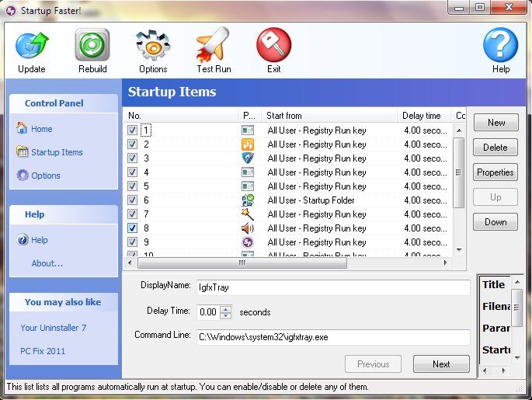Open PC Fix 2011 link
Image resolution: width=532 pixels, height=400 pixels.
coord(43,351)
